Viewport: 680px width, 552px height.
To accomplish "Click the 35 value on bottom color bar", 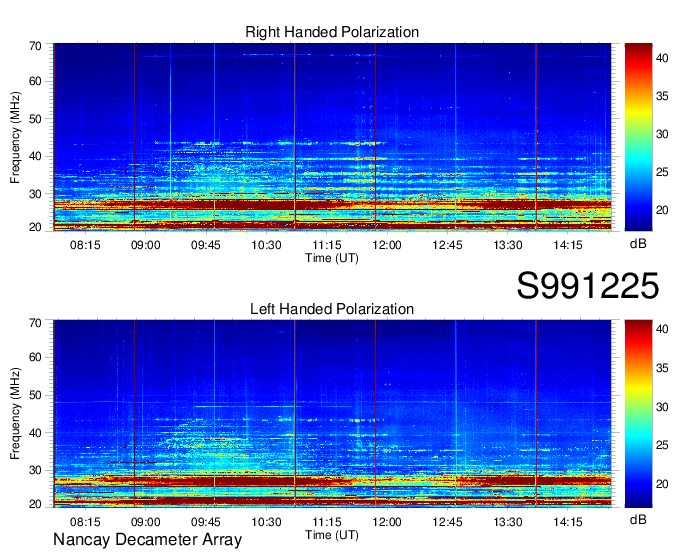I will coord(662,368).
